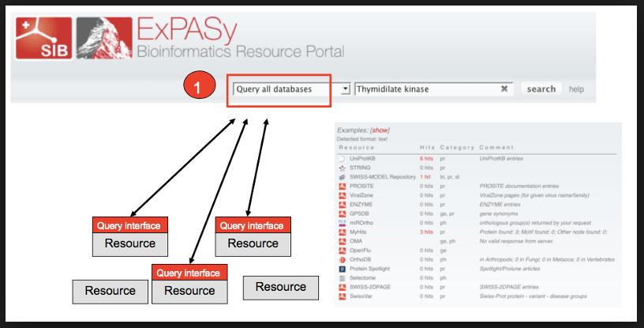
Task: Select the OrthoDB resource name
Action: point(360,260)
